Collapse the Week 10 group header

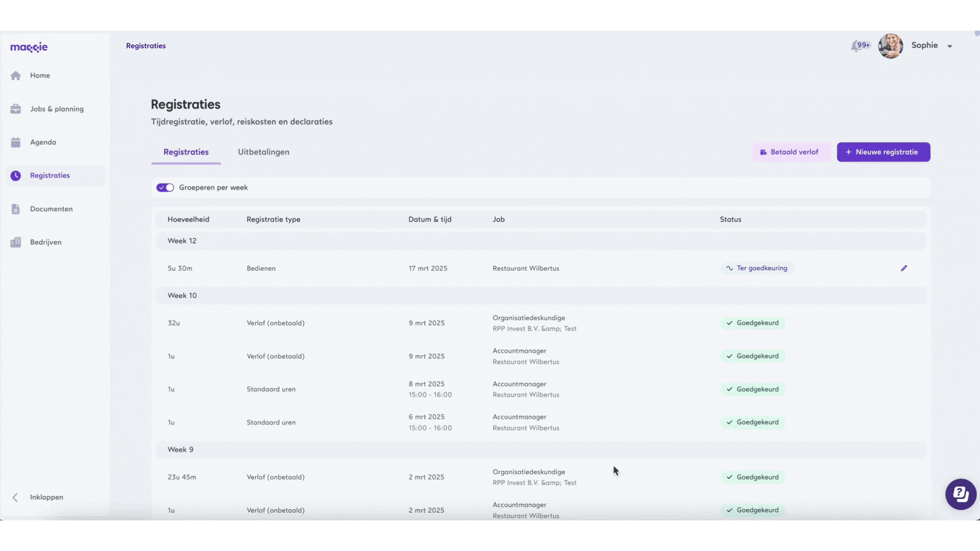point(182,295)
